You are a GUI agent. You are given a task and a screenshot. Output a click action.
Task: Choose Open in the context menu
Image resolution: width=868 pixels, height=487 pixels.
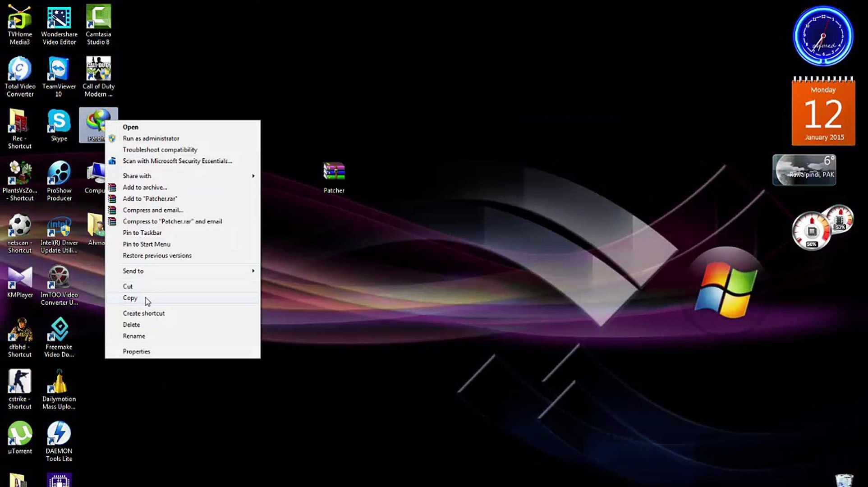pos(183,127)
